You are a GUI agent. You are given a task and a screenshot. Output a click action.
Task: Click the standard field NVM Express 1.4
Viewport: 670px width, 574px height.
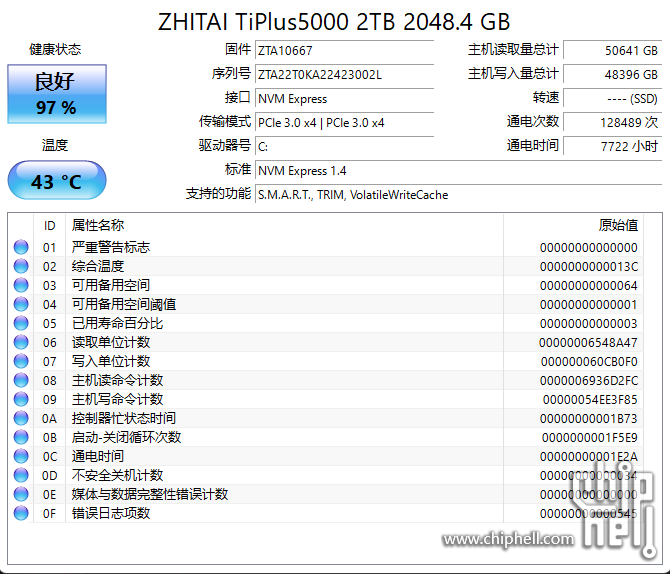coord(458,171)
